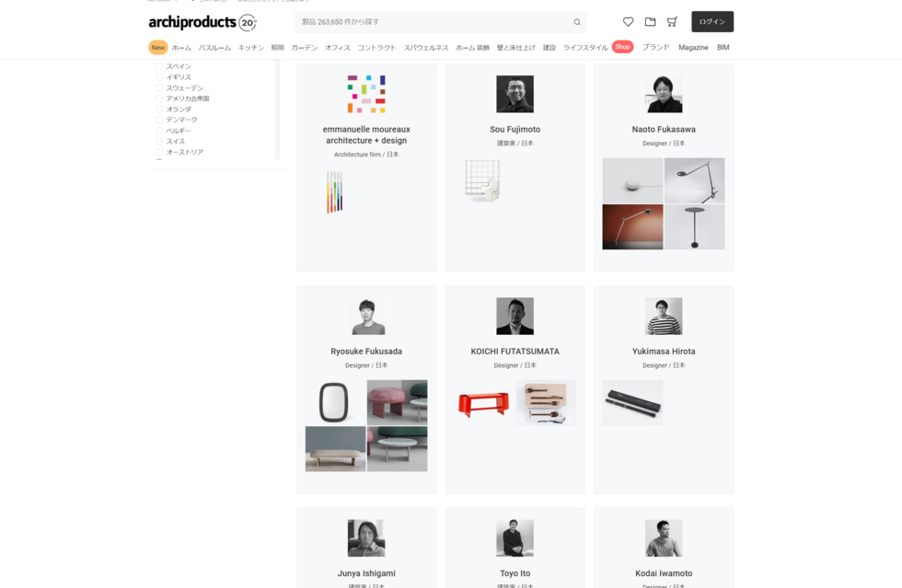Screen dimensions: 902x588
Task: Open the wishlist heart icon
Action: coord(628,22)
